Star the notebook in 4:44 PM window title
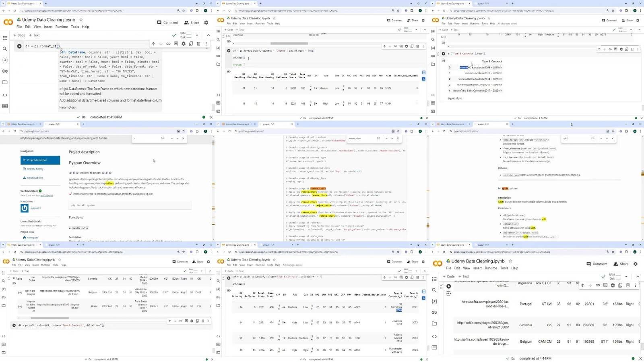Image resolution: width=644 pixels, height=362 pixels. 510,261
